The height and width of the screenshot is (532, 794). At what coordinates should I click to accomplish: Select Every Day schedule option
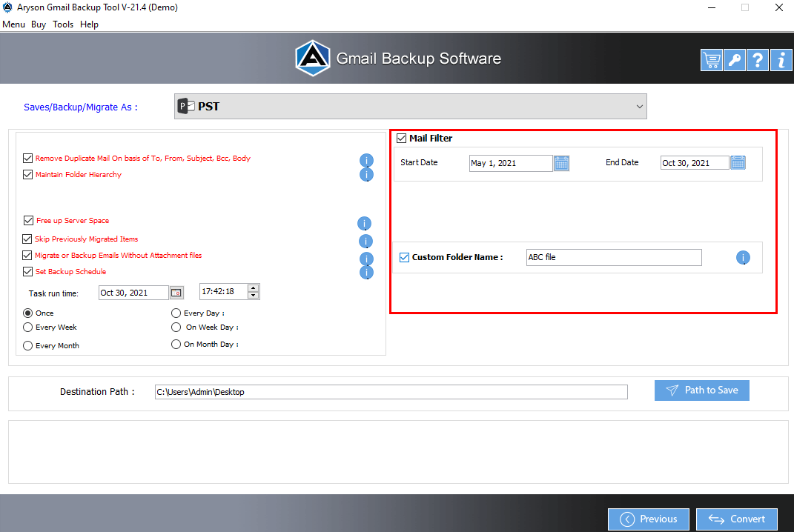[176, 313]
